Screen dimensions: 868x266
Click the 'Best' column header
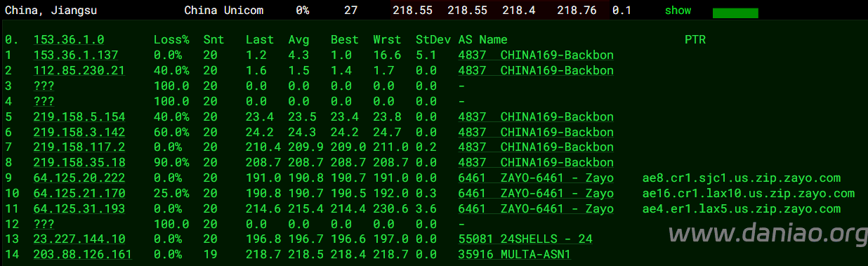coord(345,40)
